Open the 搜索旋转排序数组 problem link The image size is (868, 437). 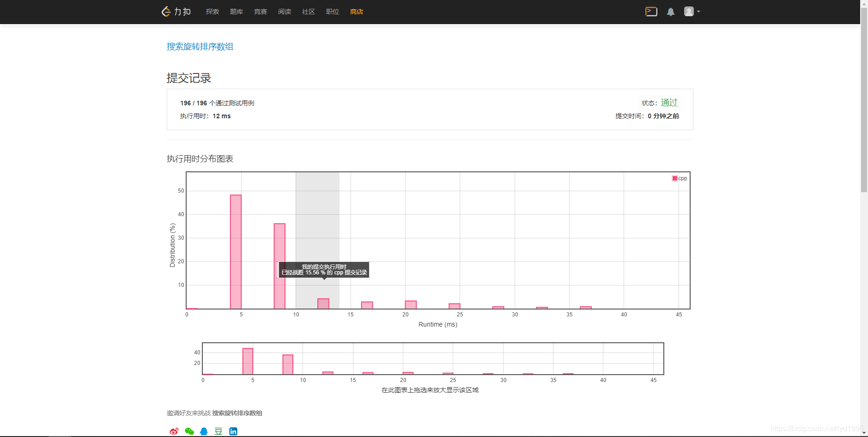[x=200, y=47]
